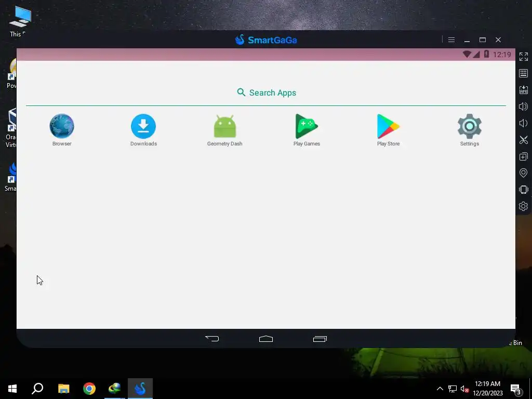
Task: Open Google Chrome from taskbar
Action: [x=89, y=389]
